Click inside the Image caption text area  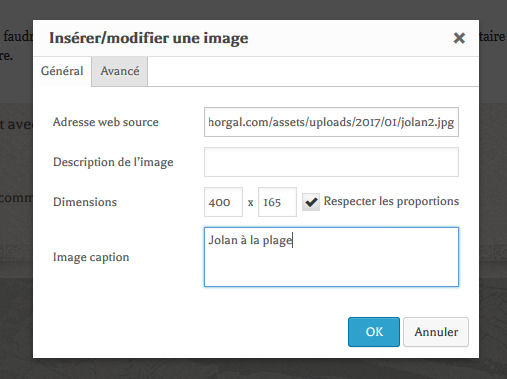pos(331,257)
